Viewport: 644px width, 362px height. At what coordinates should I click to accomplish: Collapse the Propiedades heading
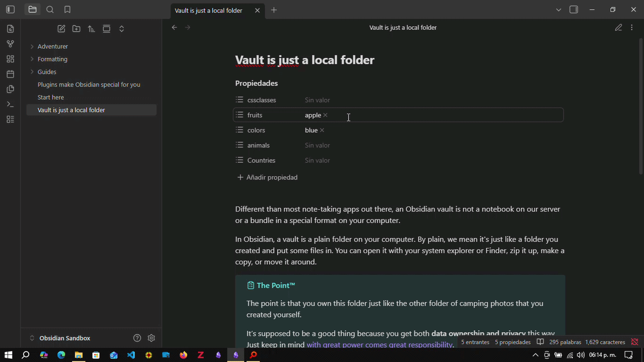(x=257, y=83)
